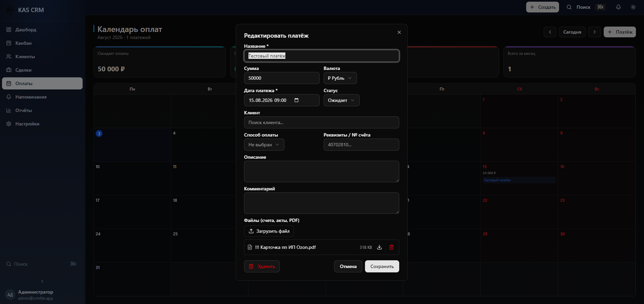This screenshot has height=304, width=644.
Task: Open Оплаты in the sidebar
Action: pos(42,83)
